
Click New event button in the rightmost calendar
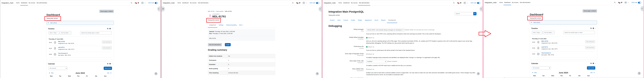click(591, 68)
